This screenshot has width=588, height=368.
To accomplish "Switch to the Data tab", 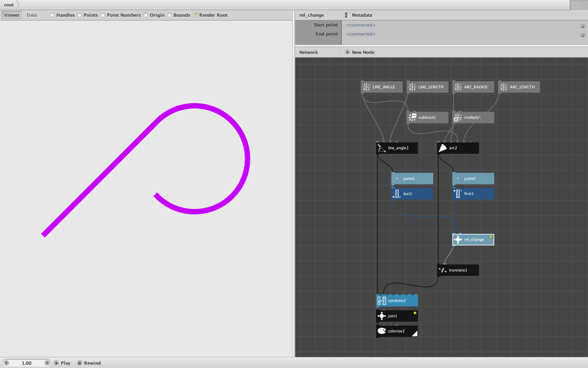I will tap(32, 15).
